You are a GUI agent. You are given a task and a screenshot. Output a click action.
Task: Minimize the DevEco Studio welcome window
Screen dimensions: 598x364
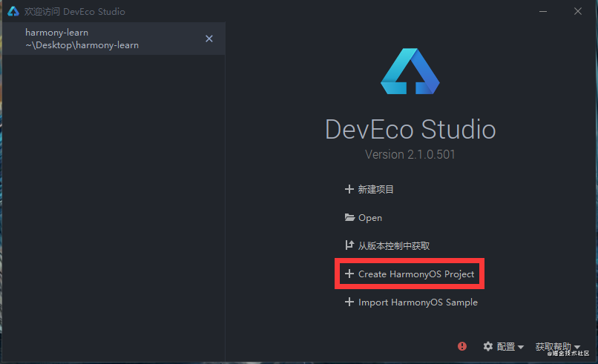[543, 11]
